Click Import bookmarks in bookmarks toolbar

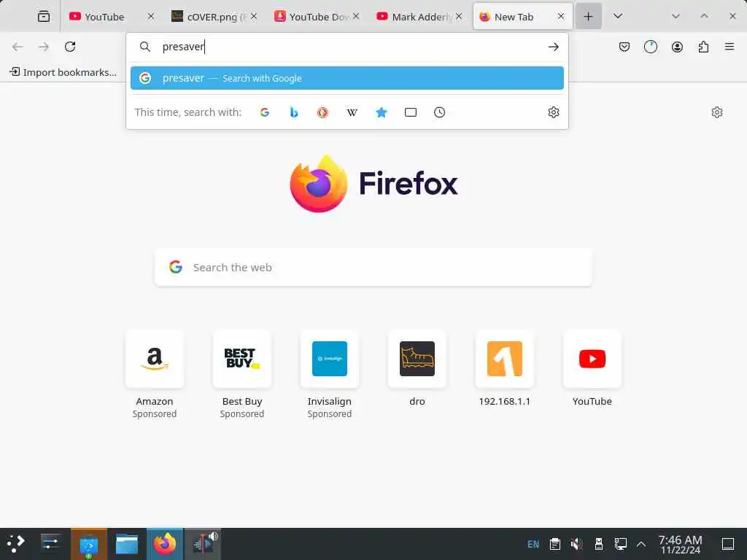(63, 72)
